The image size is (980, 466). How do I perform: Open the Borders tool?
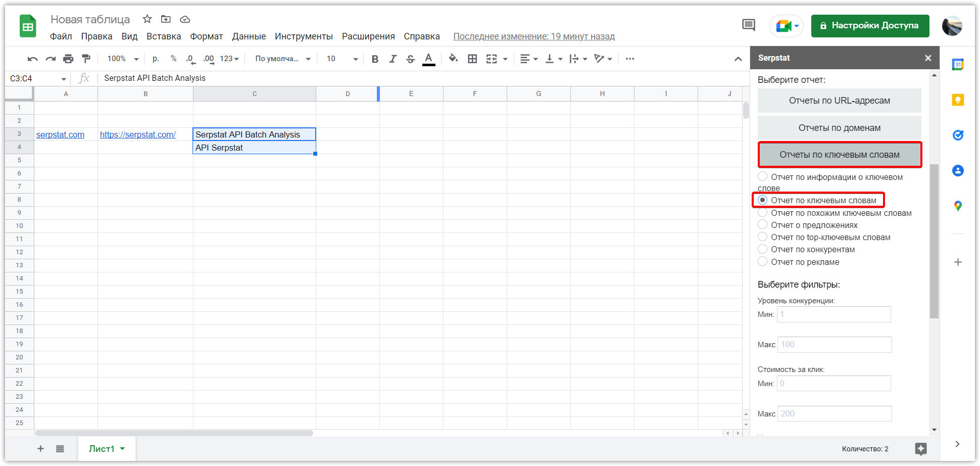(x=472, y=59)
